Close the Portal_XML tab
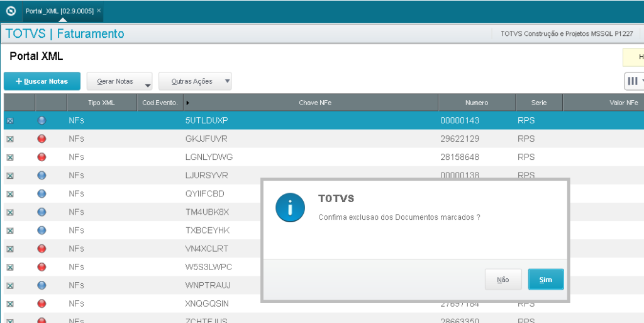The height and width of the screenshot is (323, 644). point(99,11)
